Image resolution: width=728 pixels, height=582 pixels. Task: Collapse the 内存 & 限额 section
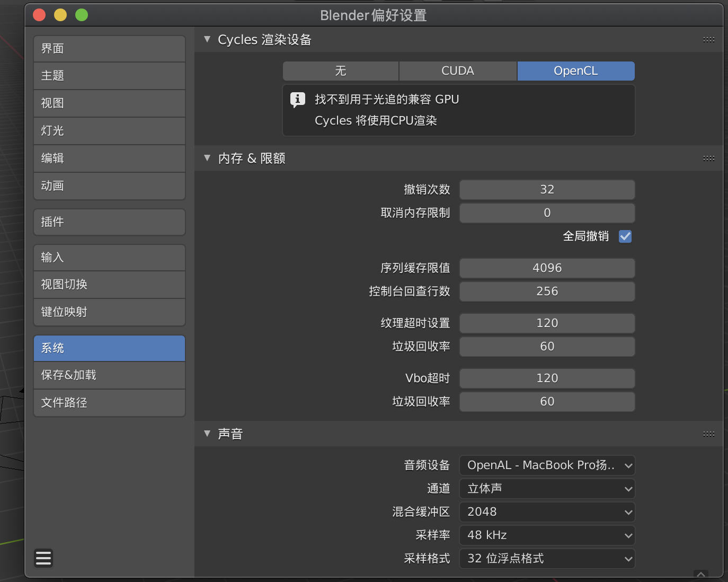tap(207, 158)
